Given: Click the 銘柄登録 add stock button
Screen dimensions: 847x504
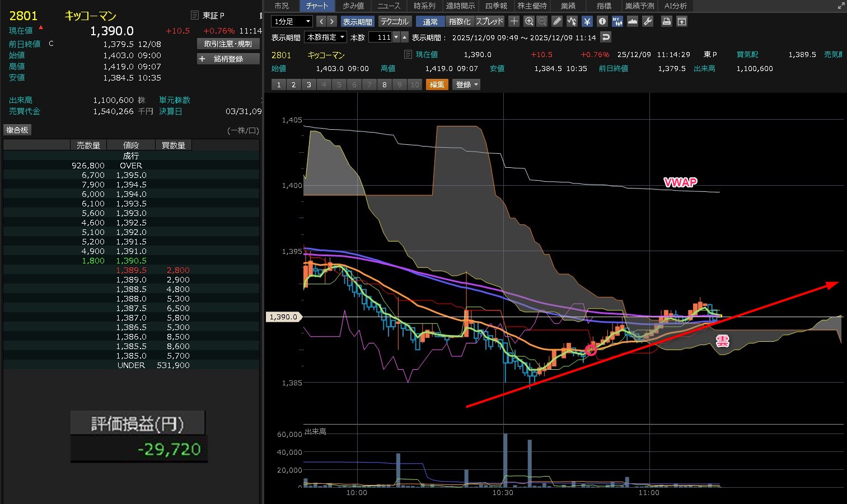Looking at the screenshot, I should [x=228, y=59].
